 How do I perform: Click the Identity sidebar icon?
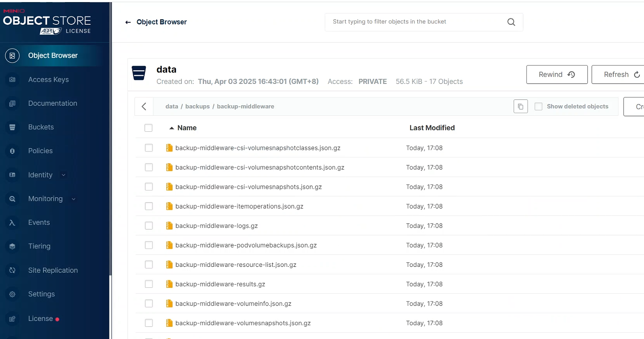(12, 175)
